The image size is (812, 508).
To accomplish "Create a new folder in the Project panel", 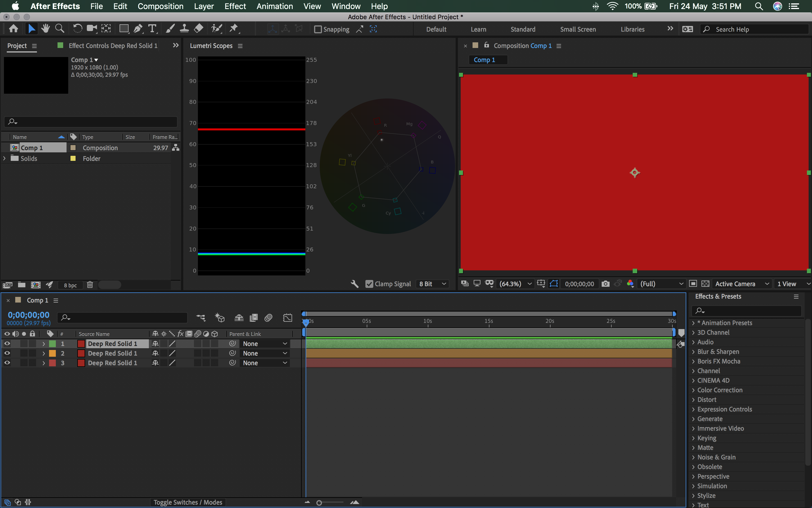I will coord(21,285).
